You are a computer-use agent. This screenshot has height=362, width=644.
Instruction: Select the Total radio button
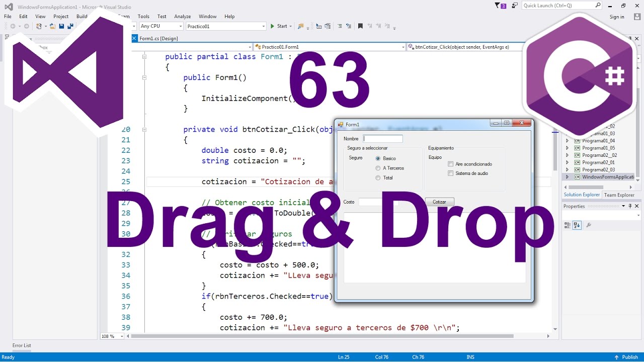point(378,177)
